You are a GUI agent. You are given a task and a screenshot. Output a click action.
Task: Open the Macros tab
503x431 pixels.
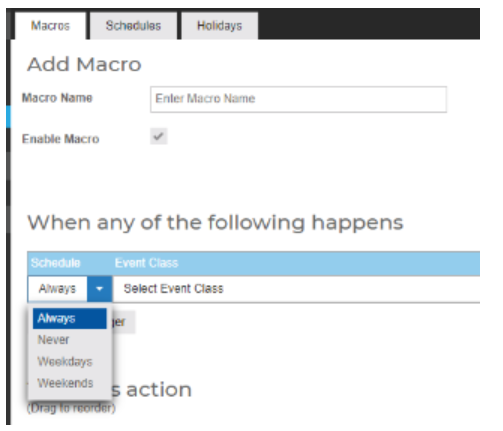click(x=50, y=26)
